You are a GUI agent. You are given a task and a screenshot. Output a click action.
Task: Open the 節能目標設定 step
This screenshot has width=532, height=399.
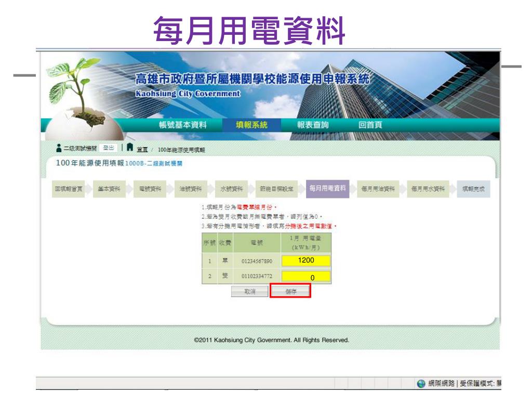pyautogui.click(x=276, y=189)
